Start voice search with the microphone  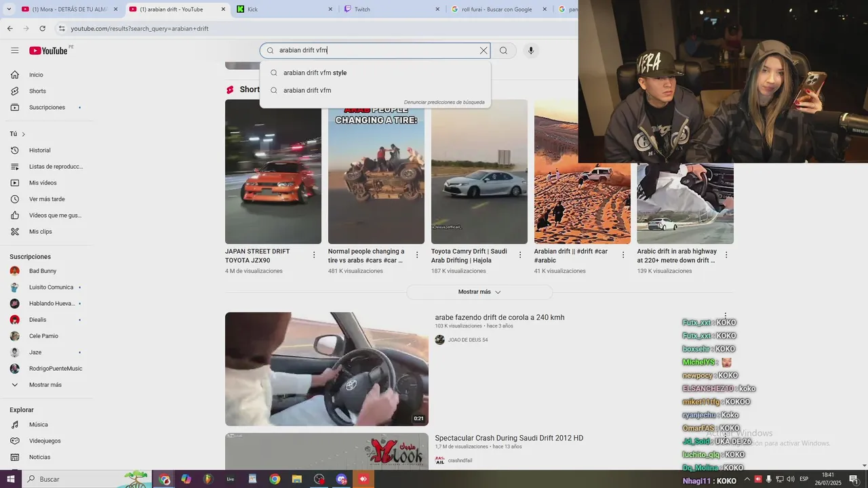pyautogui.click(x=531, y=50)
